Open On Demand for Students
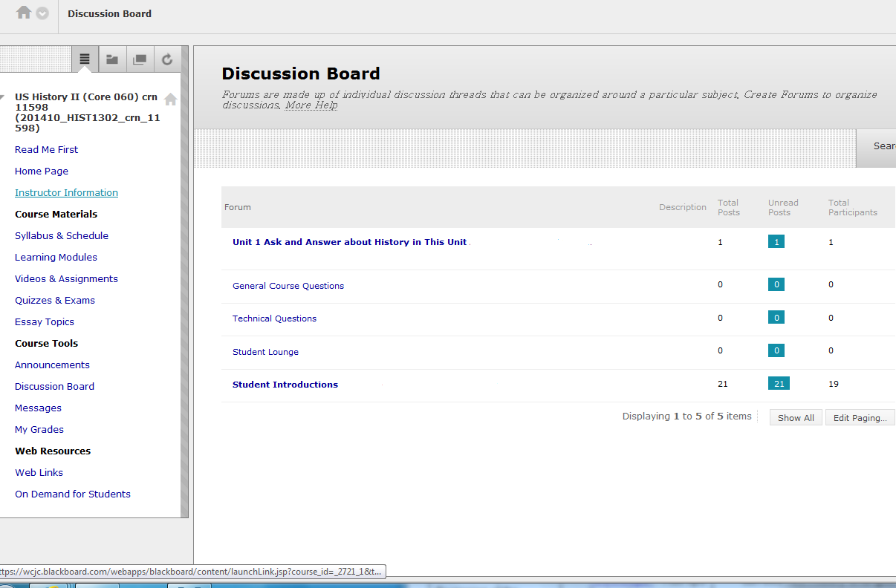This screenshot has height=588, width=896. click(73, 494)
